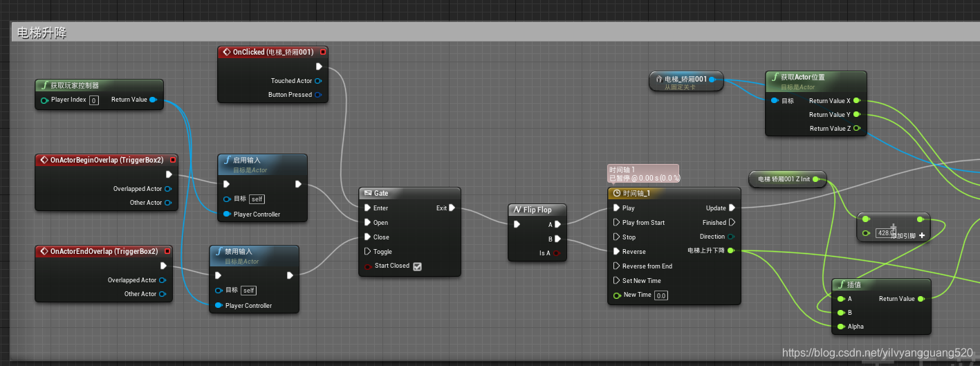Click the Stop pin on 时间轴_1
The width and height of the screenshot is (980, 366).
click(x=616, y=237)
